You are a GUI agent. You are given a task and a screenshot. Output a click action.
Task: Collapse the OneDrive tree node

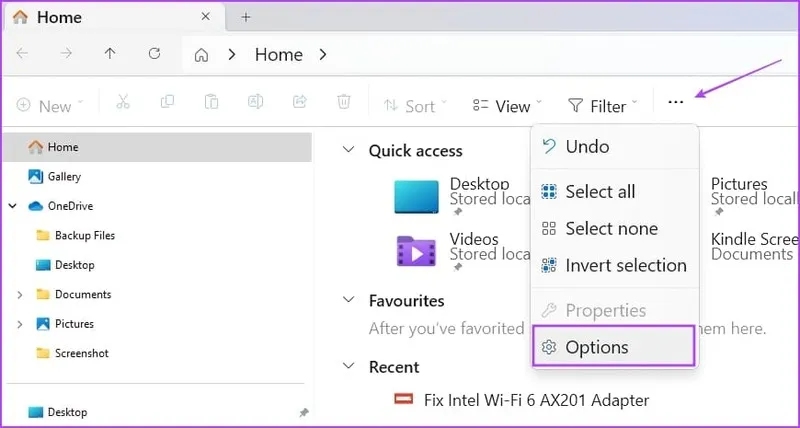click(x=12, y=206)
